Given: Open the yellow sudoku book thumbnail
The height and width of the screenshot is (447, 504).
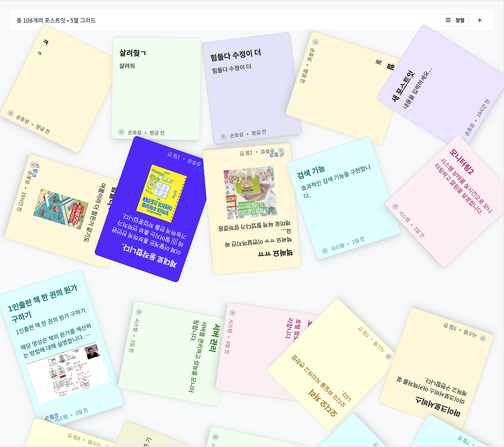Looking at the screenshot, I should click(161, 194).
